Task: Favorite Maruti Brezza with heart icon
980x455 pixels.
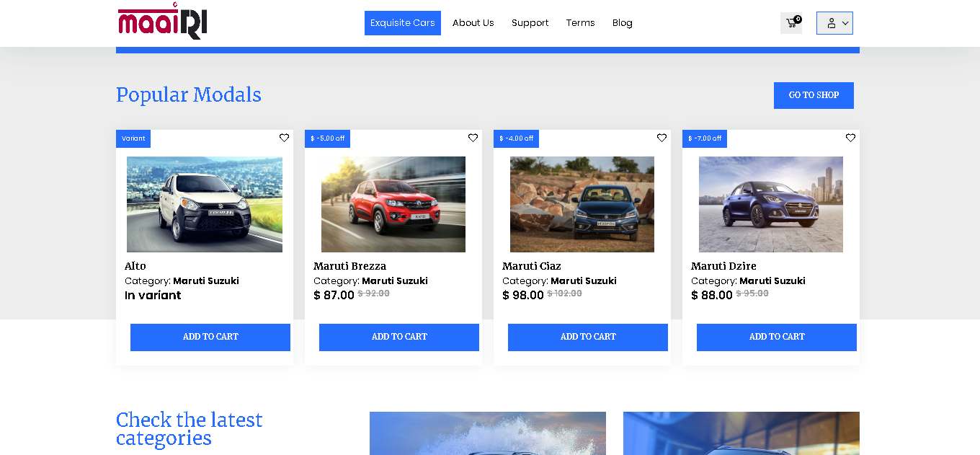Action: pyautogui.click(x=473, y=138)
